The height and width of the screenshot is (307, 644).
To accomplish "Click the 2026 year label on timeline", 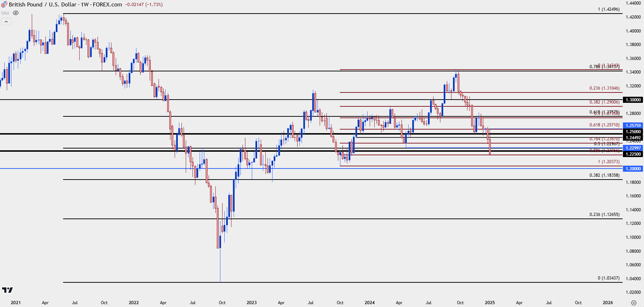I will point(608,303).
